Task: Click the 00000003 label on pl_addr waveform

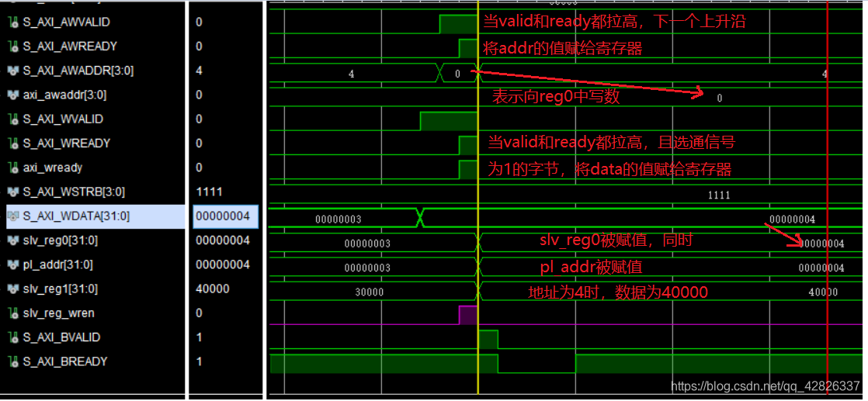Action: click(367, 268)
